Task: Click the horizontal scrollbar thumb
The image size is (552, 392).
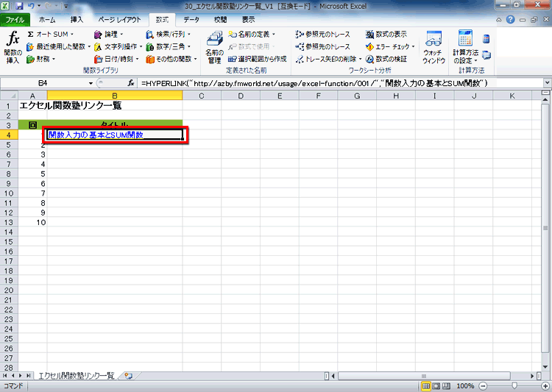Action: tap(424, 376)
